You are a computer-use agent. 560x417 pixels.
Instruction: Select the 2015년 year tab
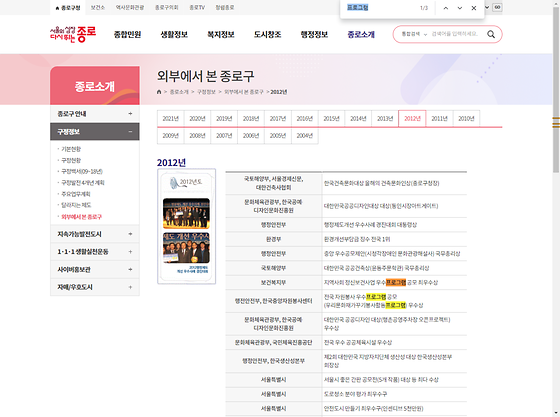[331, 119]
